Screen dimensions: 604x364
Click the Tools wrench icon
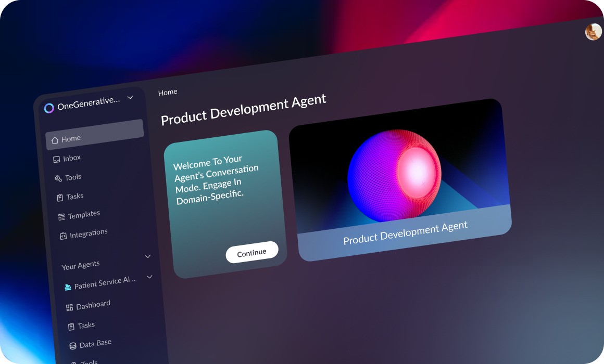click(58, 178)
